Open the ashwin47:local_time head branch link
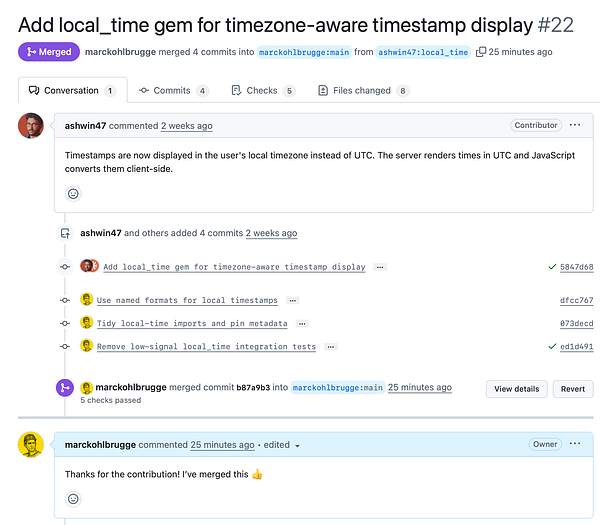Screen dimensions: 600x525 click(x=423, y=52)
